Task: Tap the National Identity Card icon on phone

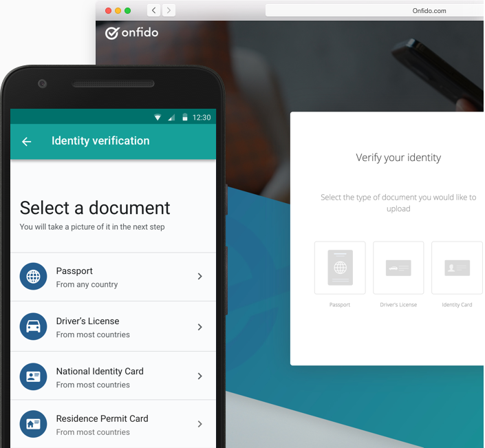Action: tap(34, 376)
